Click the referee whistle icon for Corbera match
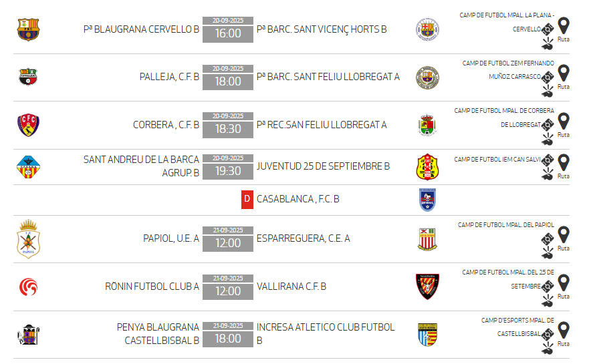 pyautogui.click(x=548, y=139)
